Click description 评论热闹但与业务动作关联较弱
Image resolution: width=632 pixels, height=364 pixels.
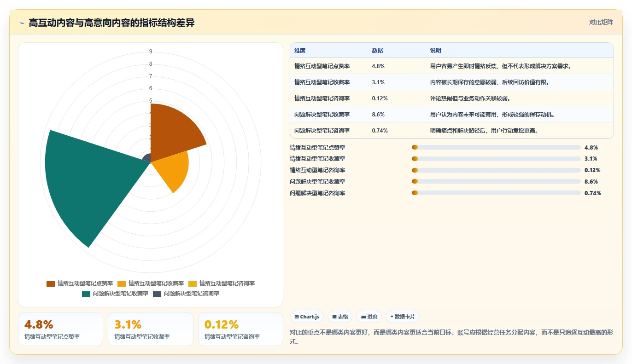click(470, 98)
